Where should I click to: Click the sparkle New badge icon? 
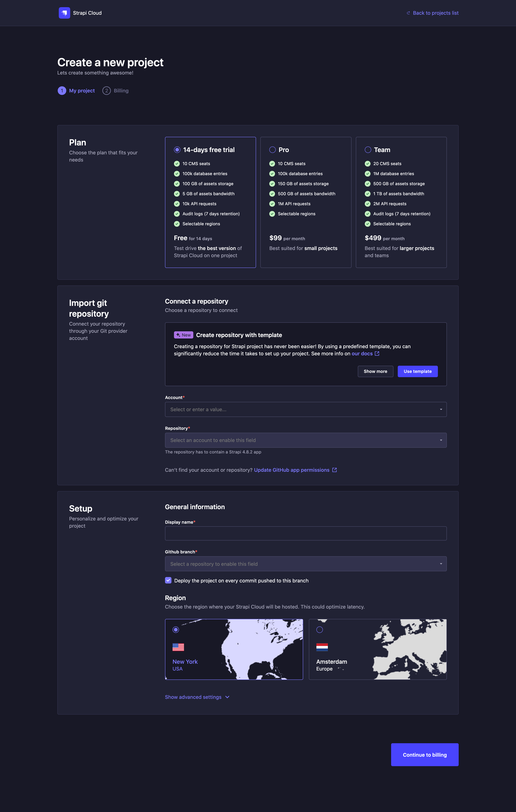[x=178, y=335]
